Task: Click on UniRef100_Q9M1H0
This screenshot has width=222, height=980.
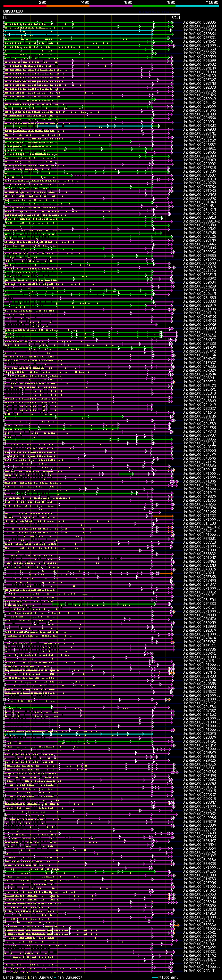Action: tap(199, 68)
